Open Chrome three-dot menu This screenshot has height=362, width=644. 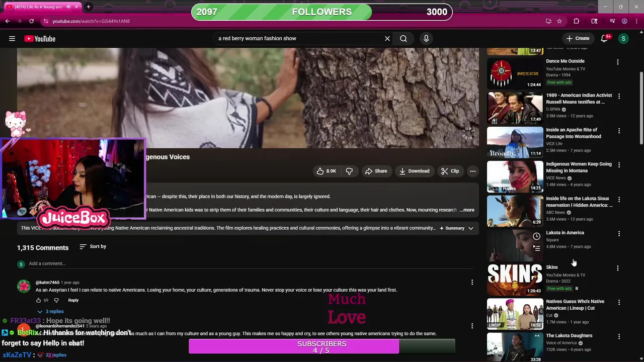636,21
